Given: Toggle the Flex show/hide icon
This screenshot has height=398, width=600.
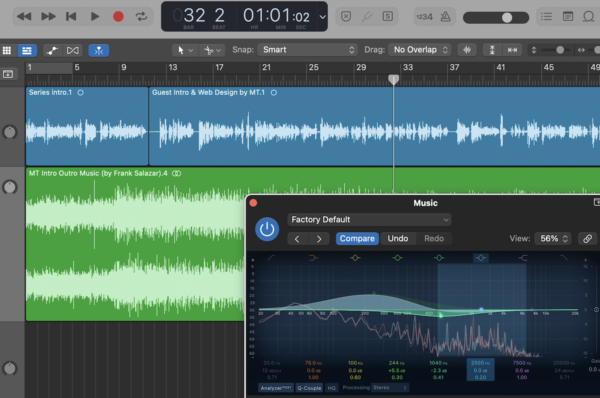Looking at the screenshot, I should pos(73,51).
